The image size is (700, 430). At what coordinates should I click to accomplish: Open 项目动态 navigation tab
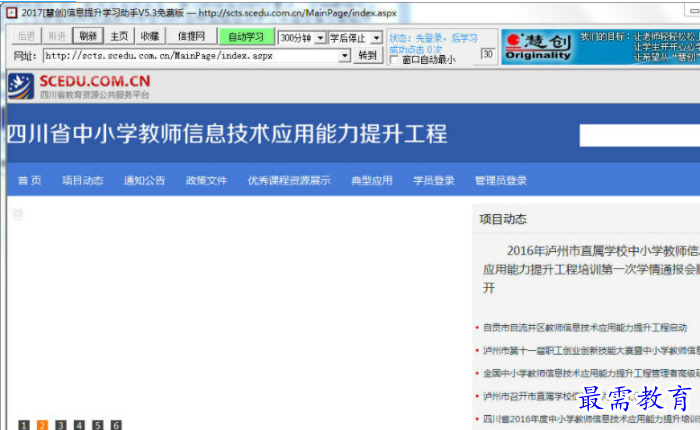pyautogui.click(x=83, y=180)
